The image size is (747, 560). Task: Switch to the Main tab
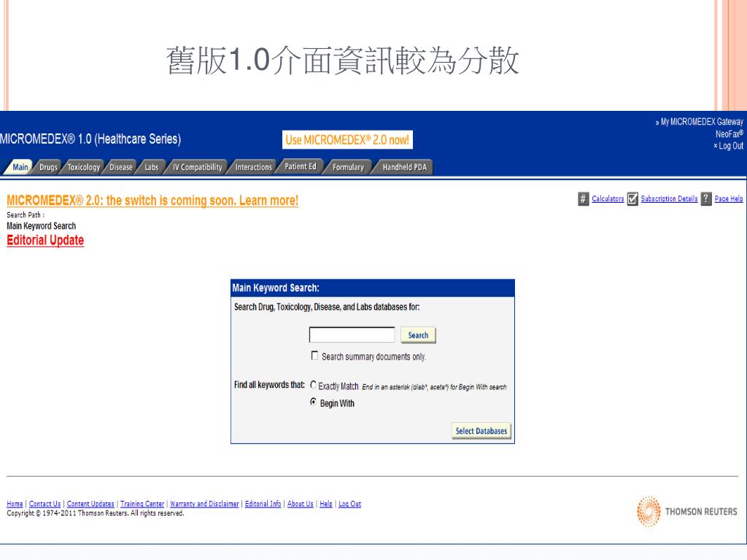[20, 167]
